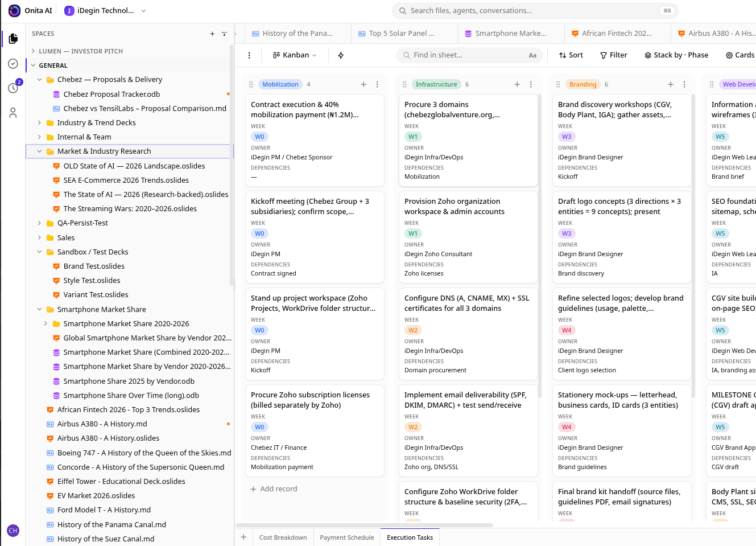Viewport: 756px width, 546px height.
Task: Click Add record under Mobilization
Action: [274, 489]
